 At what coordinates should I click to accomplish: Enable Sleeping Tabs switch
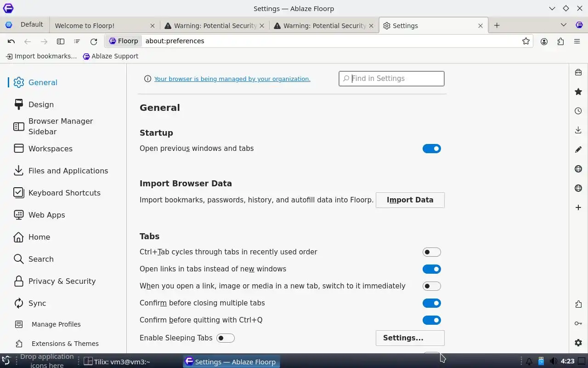point(226,338)
